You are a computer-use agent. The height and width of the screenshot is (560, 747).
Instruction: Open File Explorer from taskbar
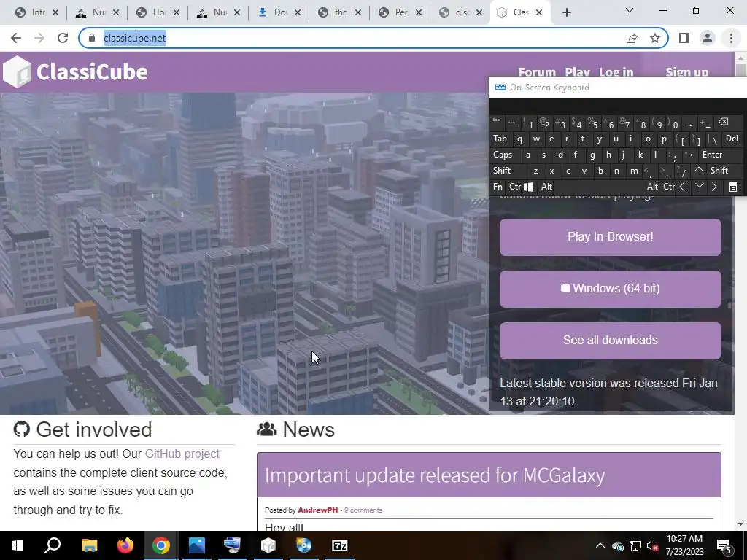[89, 545]
